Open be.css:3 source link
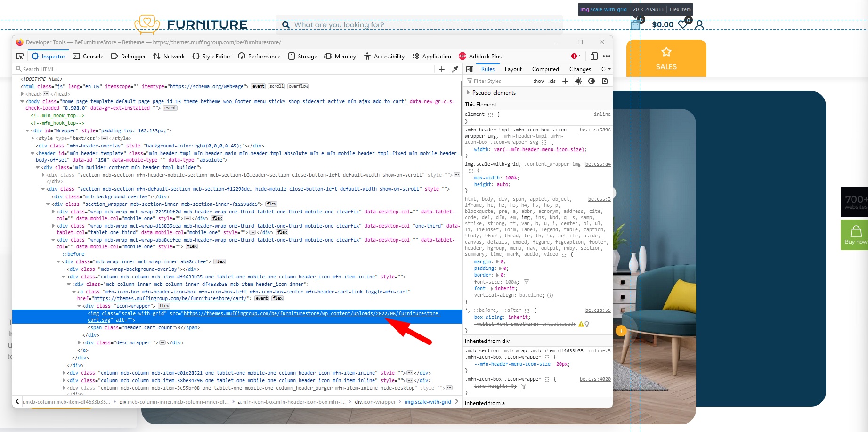868x432 pixels. point(600,199)
